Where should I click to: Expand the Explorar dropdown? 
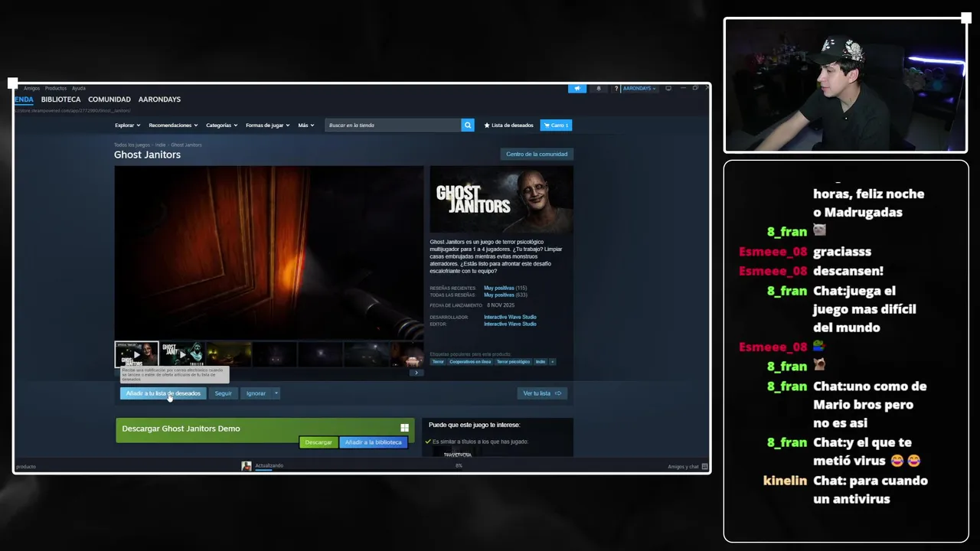(x=127, y=125)
